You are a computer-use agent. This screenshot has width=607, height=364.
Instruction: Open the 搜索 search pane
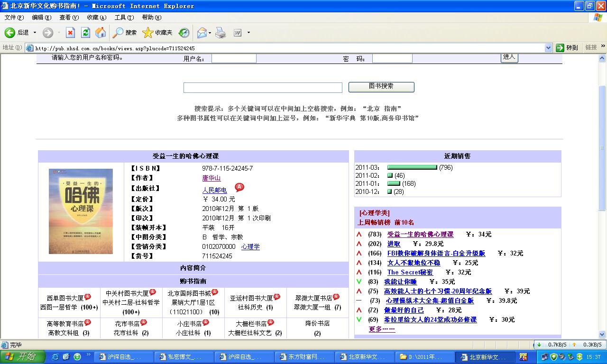125,33
